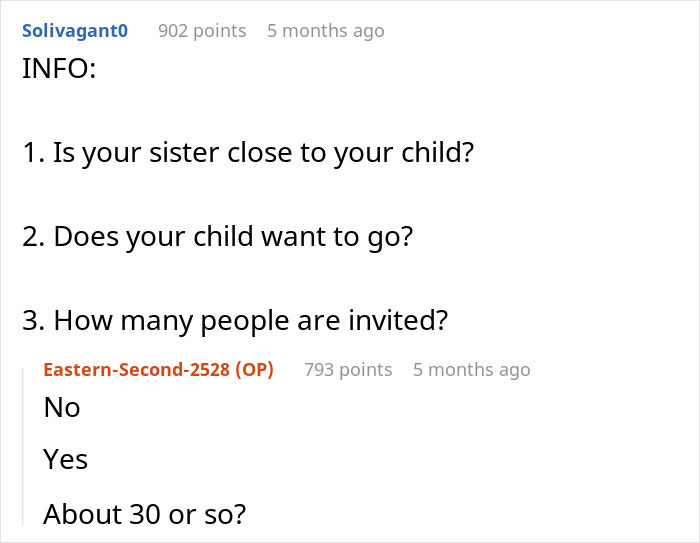Click the 902 points score
The width and height of the screenshot is (700, 543).
(x=202, y=31)
